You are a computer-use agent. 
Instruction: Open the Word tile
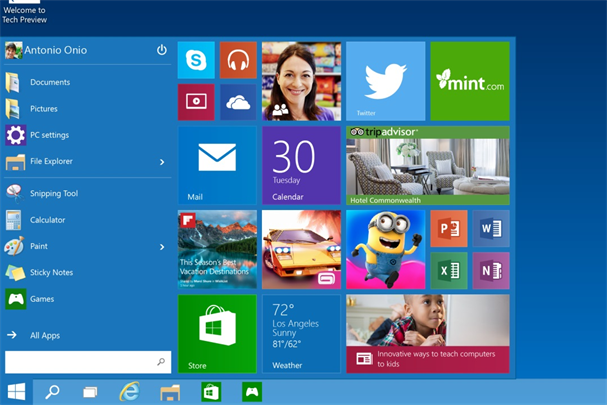(491, 228)
